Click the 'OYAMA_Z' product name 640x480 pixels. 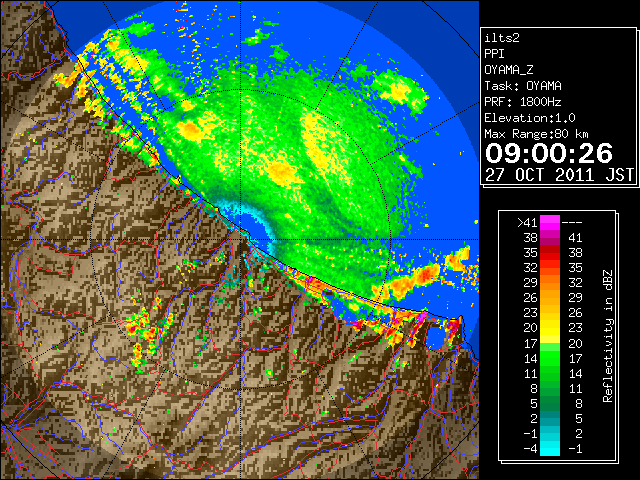(509, 70)
